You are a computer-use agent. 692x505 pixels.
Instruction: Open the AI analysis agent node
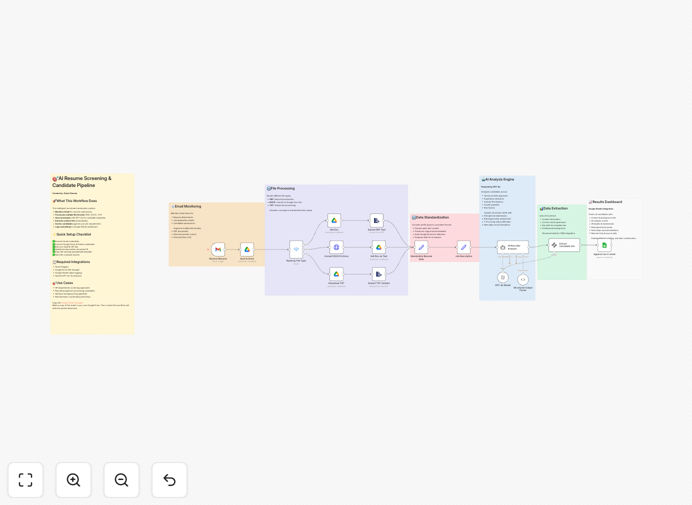[x=513, y=247]
